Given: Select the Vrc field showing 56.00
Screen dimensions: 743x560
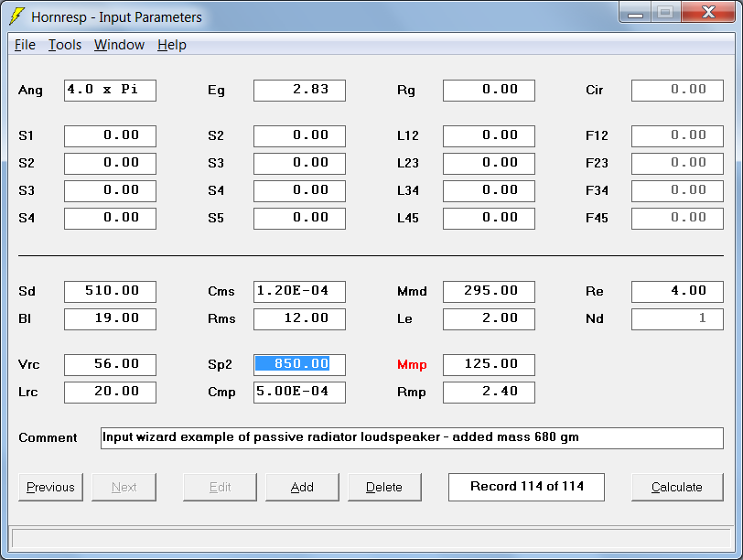Looking at the screenshot, I should click(110, 365).
